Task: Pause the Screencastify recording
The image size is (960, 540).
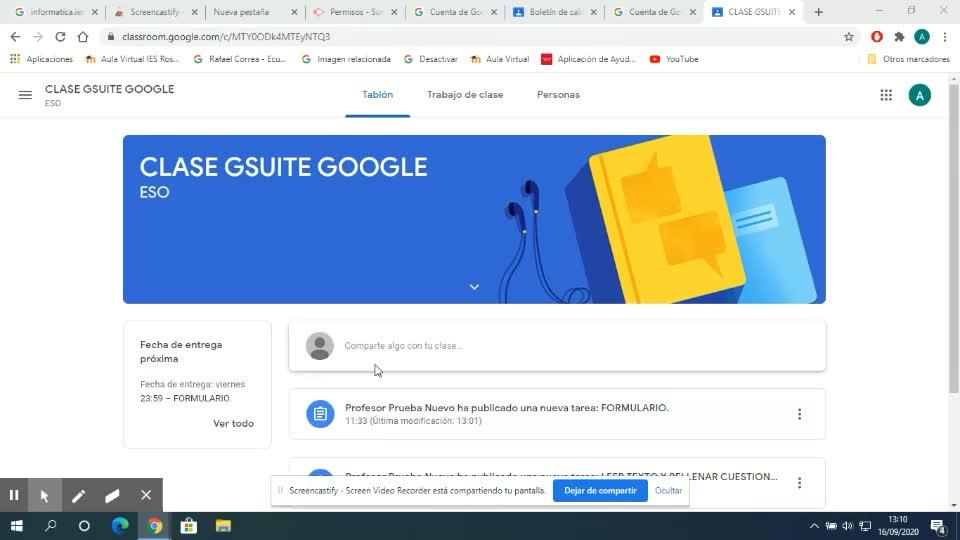Action: 14,495
